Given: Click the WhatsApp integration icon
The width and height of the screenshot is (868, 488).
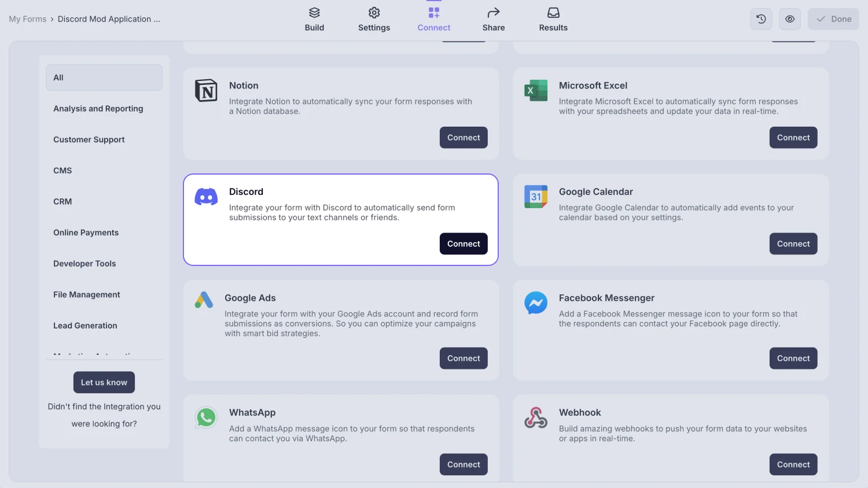Looking at the screenshot, I should coord(206,417).
